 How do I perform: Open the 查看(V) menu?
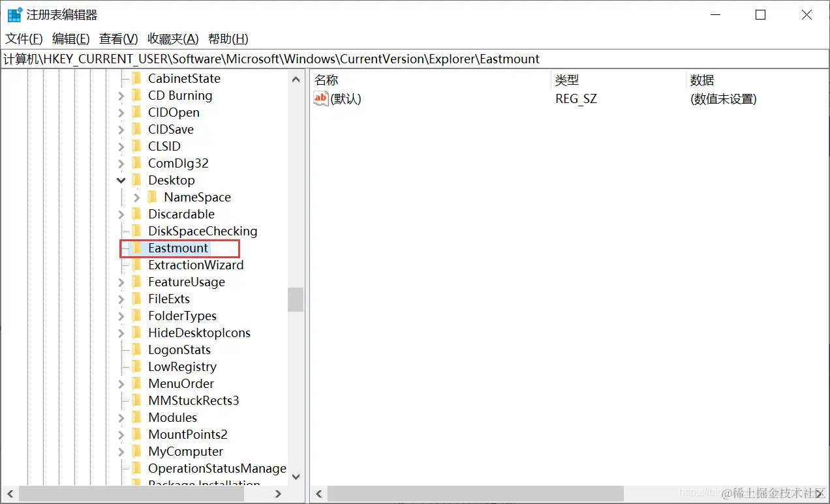118,39
